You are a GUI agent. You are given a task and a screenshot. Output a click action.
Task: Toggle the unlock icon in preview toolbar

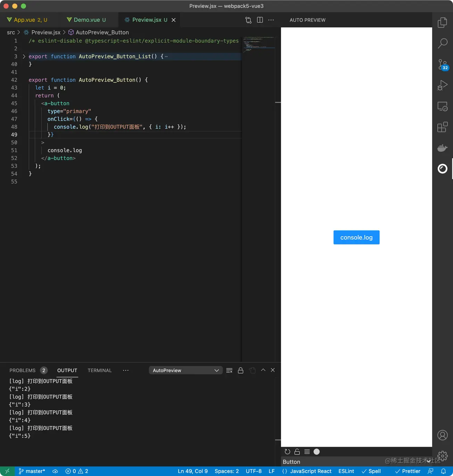click(x=297, y=452)
